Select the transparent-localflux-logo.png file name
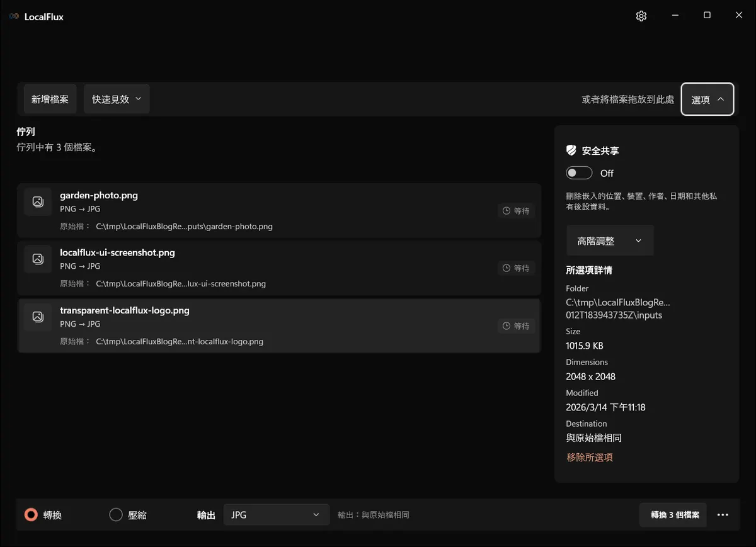The image size is (756, 547). (125, 310)
